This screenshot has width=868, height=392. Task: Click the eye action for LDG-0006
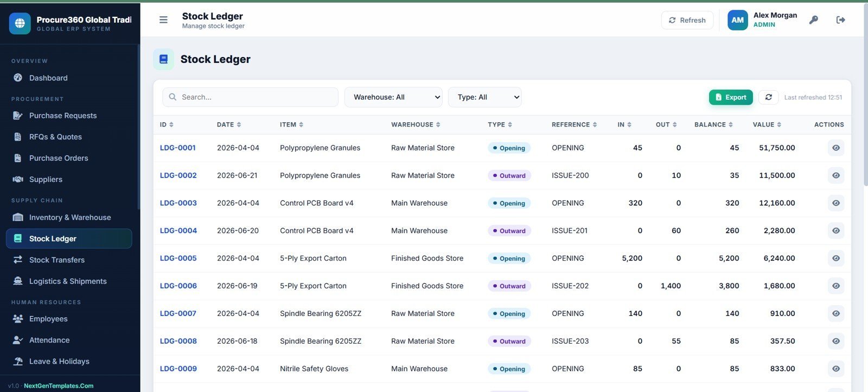coord(835,286)
